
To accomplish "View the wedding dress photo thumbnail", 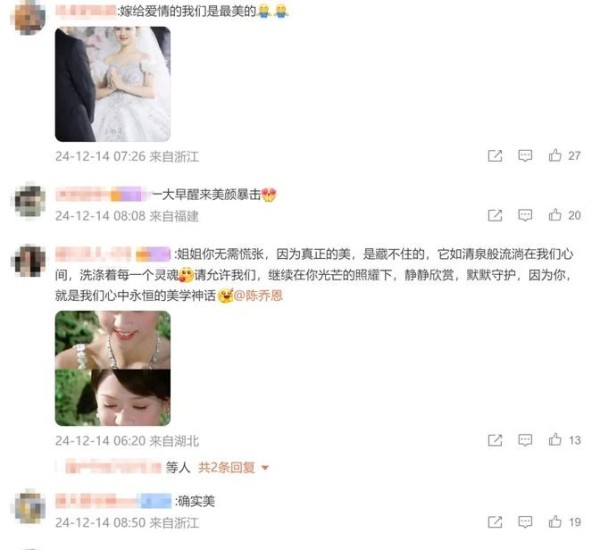I will 113,84.
